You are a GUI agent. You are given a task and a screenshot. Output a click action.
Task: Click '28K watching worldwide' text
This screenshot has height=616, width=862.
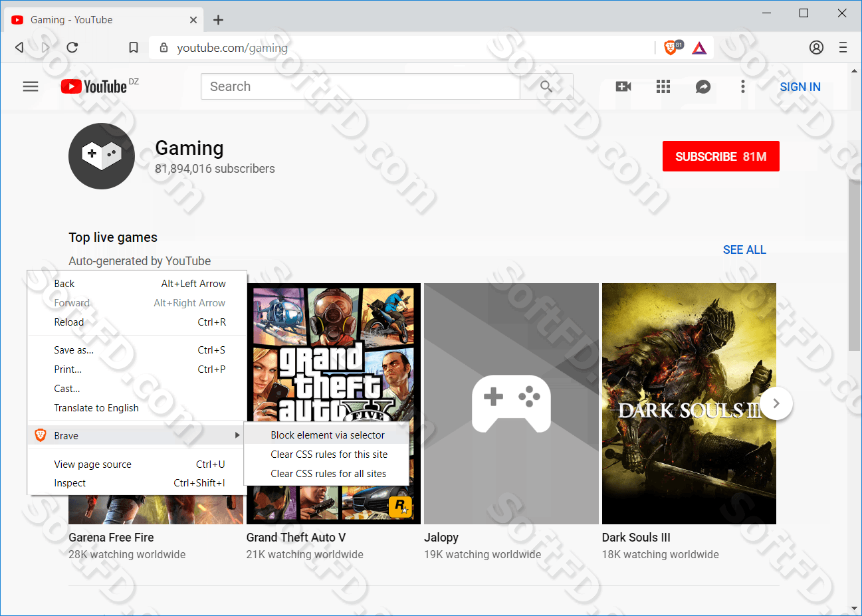click(x=127, y=554)
